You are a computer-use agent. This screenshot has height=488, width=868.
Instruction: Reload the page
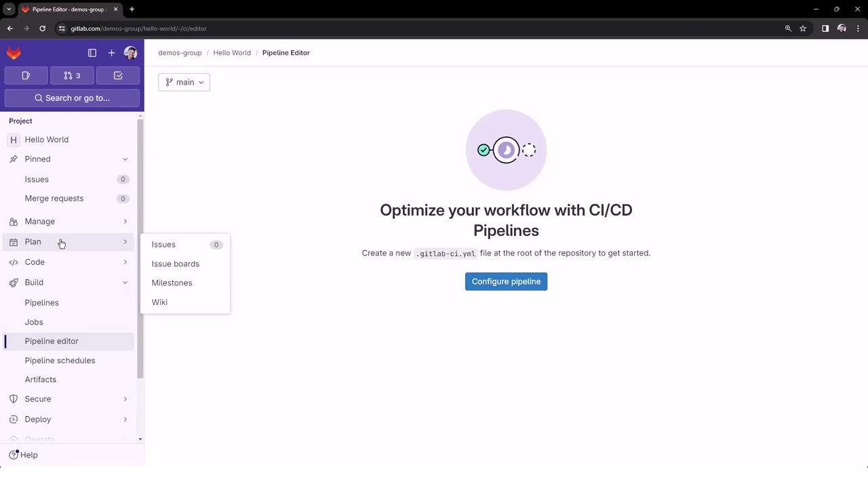(x=42, y=28)
